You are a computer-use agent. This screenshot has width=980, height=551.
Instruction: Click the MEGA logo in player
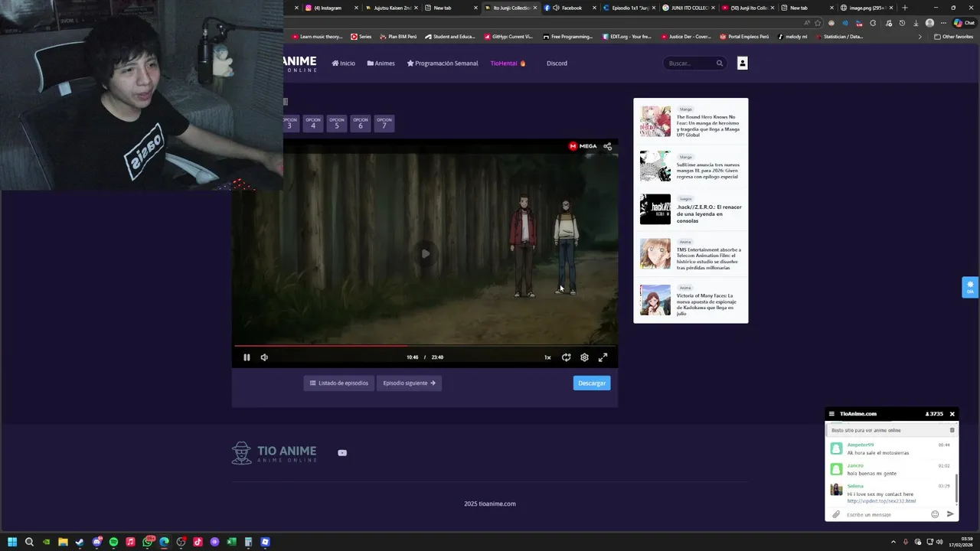pyautogui.click(x=583, y=146)
